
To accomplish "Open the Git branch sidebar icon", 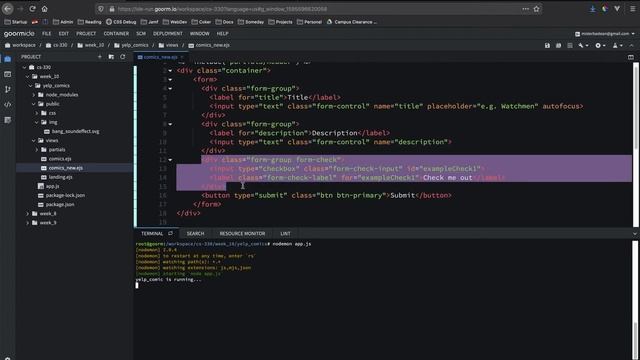I will pyautogui.click(x=8, y=89).
